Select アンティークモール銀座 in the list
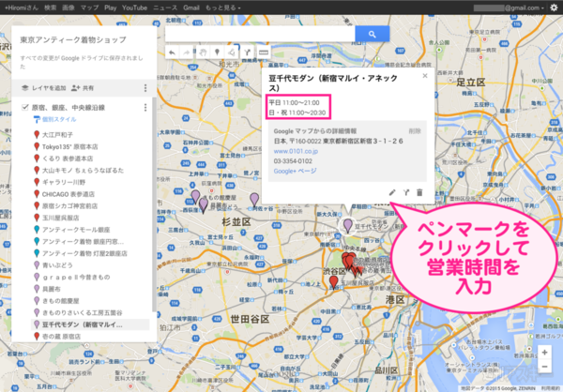 [x=76, y=230]
